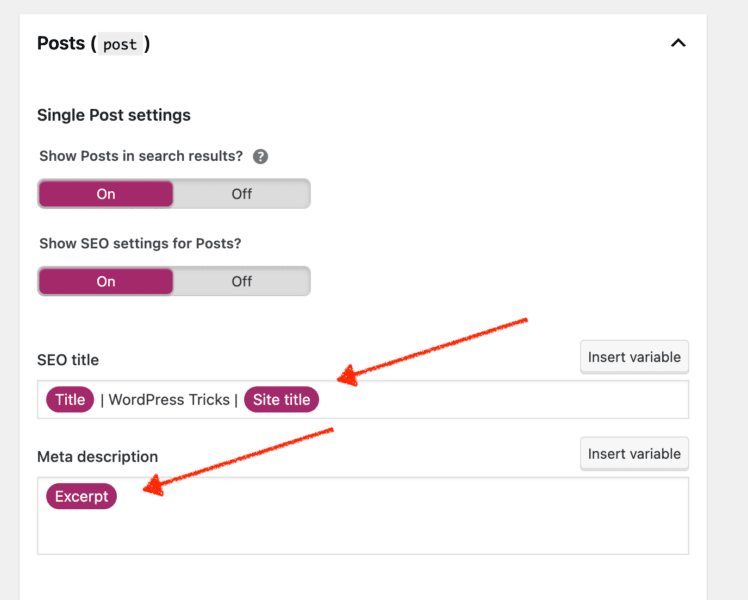The image size is (748, 600).
Task: Select the Title variable tag
Action: click(70, 399)
